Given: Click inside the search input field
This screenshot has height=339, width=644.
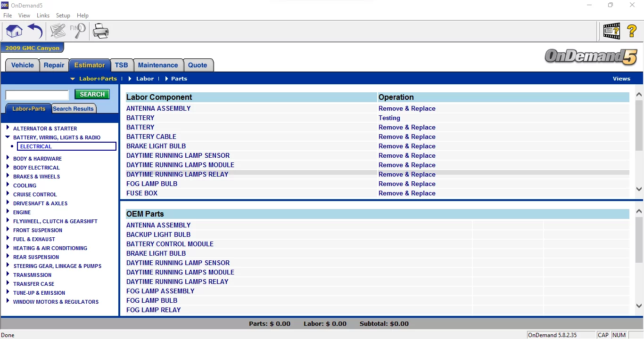Looking at the screenshot, I should (x=37, y=95).
